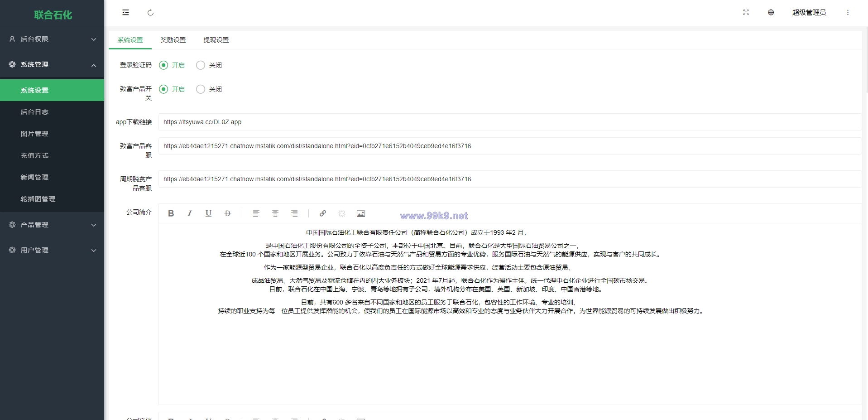Click the gear icon beside 系统管理
This screenshot has height=420, width=868.
tap(12, 64)
